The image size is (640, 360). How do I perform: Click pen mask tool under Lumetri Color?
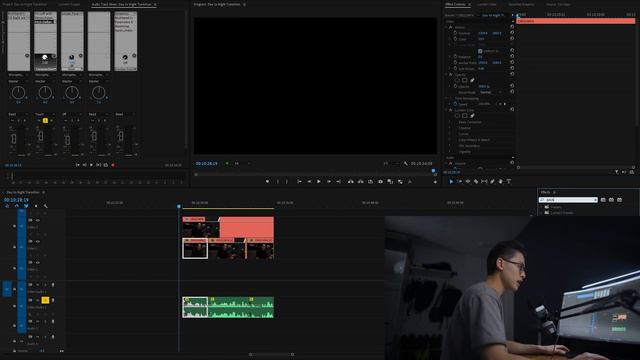(472, 116)
